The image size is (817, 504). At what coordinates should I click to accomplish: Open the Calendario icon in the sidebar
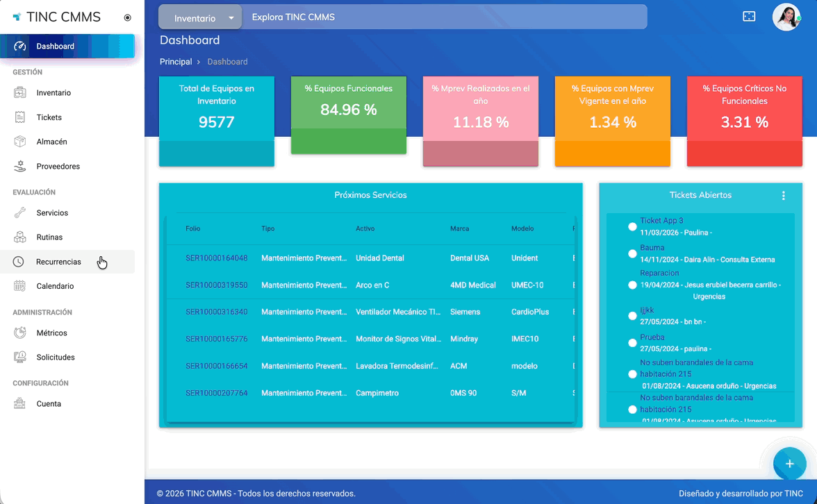[x=20, y=286]
